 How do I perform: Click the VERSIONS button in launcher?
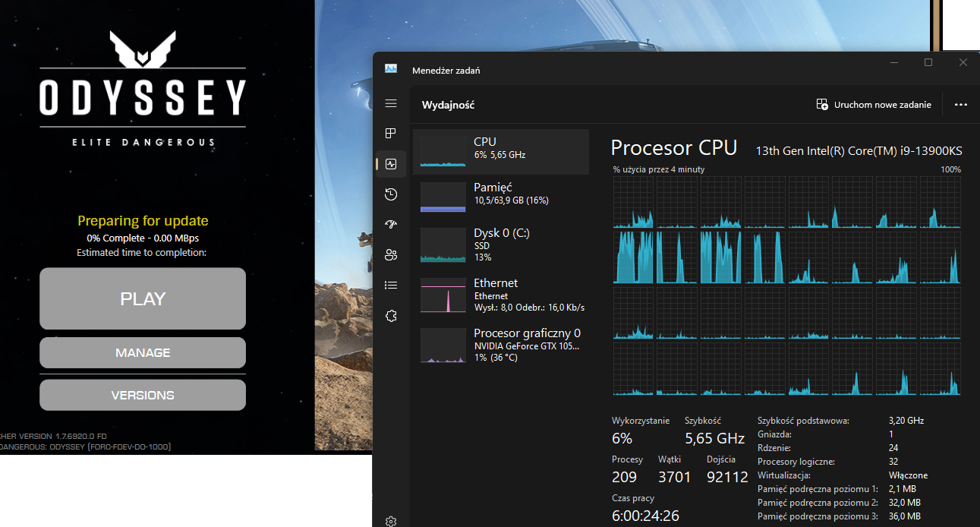[x=143, y=395]
